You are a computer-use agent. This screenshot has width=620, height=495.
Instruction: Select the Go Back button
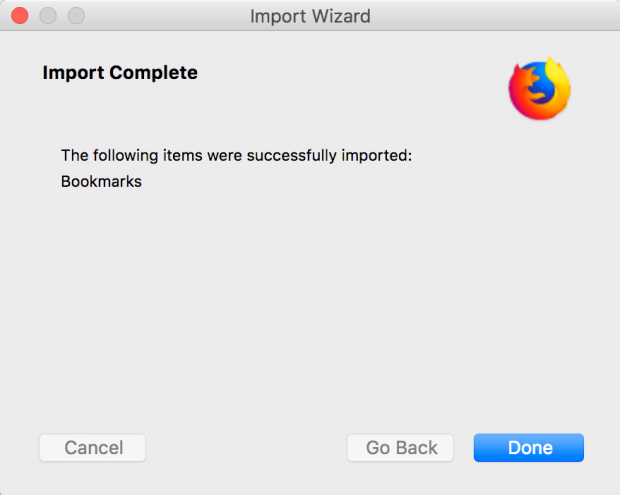(401, 448)
